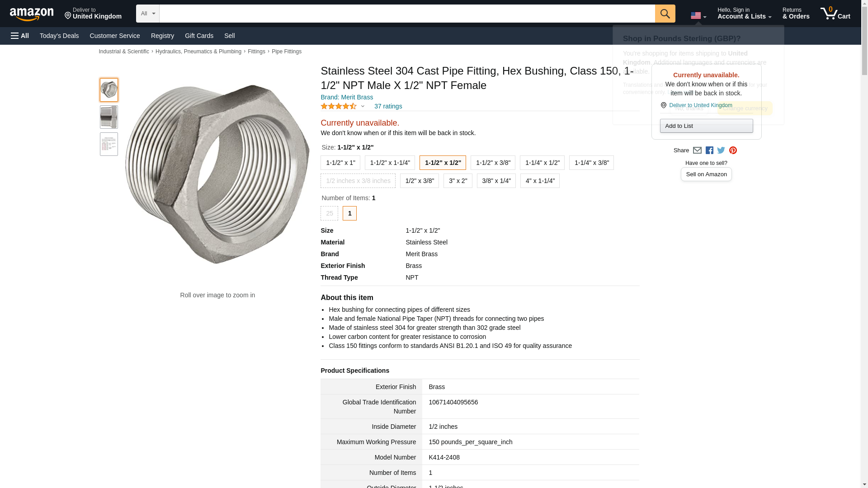The width and height of the screenshot is (868, 488).
Task: Open the All hamburger menu
Action: click(x=20, y=36)
